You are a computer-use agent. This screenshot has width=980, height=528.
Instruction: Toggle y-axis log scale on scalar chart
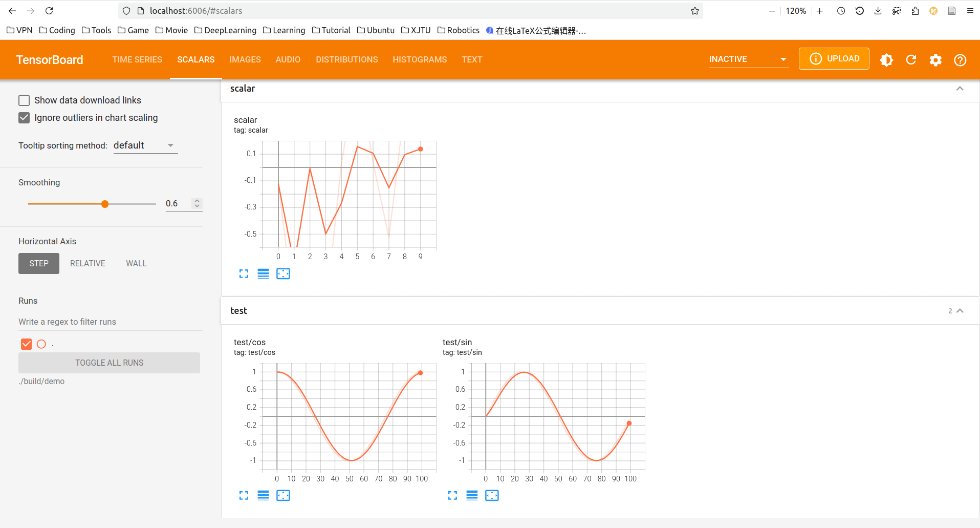(263, 274)
